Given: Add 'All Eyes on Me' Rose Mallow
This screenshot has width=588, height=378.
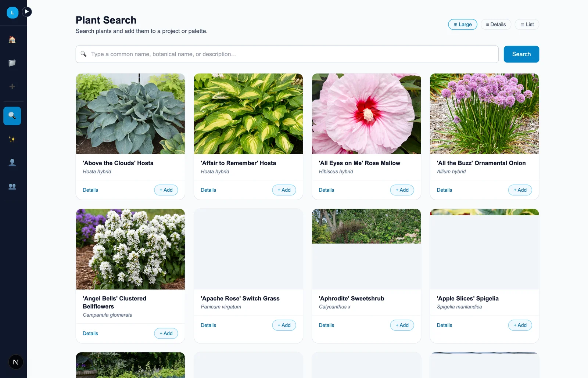Looking at the screenshot, I should pos(402,190).
